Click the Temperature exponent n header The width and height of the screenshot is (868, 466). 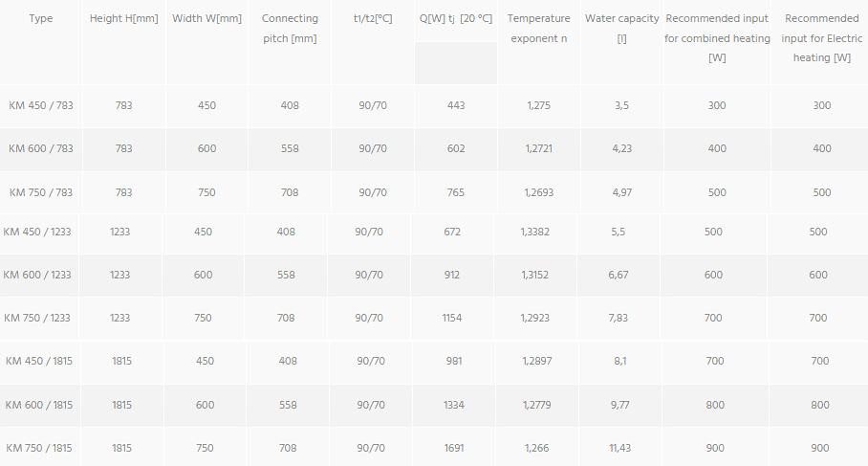click(x=538, y=29)
